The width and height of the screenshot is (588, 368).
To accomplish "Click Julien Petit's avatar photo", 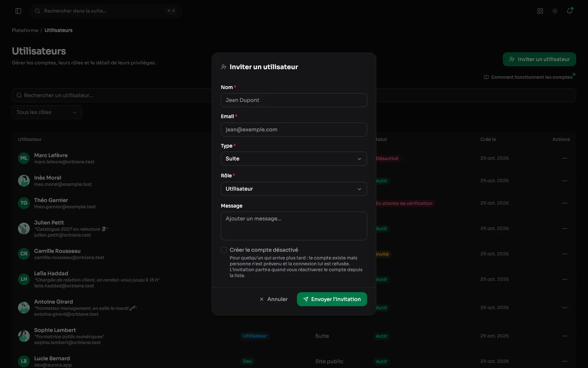I will pyautogui.click(x=24, y=229).
